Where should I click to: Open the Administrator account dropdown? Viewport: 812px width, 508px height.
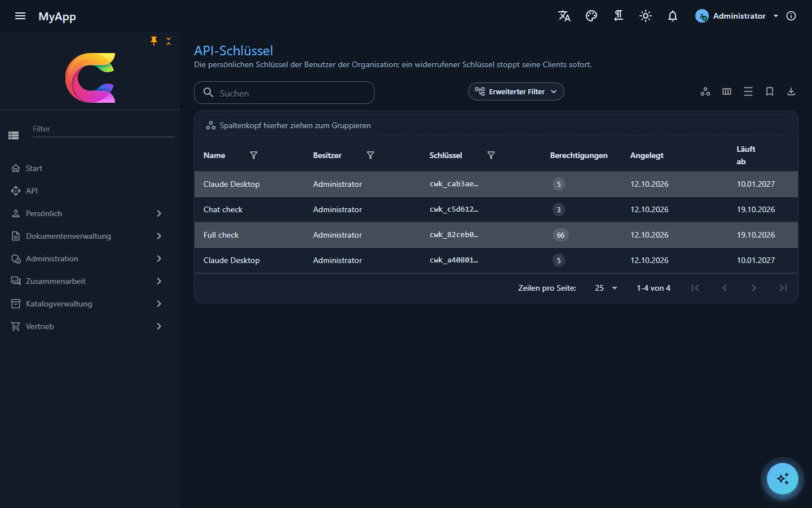(x=737, y=16)
